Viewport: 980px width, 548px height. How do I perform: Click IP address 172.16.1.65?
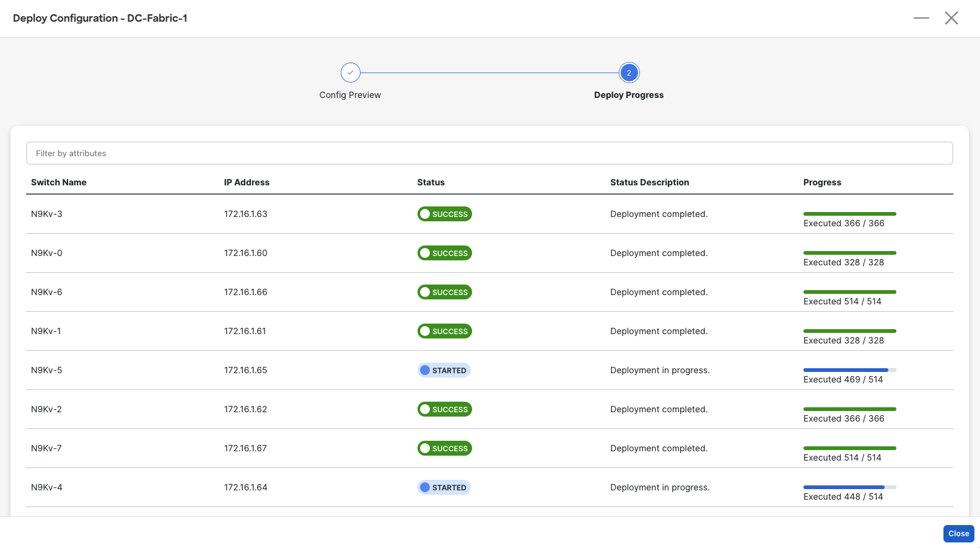tap(246, 370)
